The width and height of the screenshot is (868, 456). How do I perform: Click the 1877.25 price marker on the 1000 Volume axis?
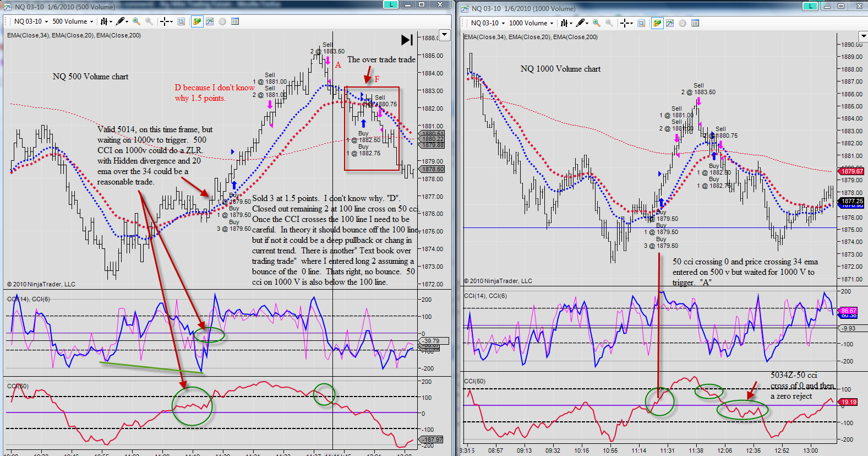coord(851,201)
